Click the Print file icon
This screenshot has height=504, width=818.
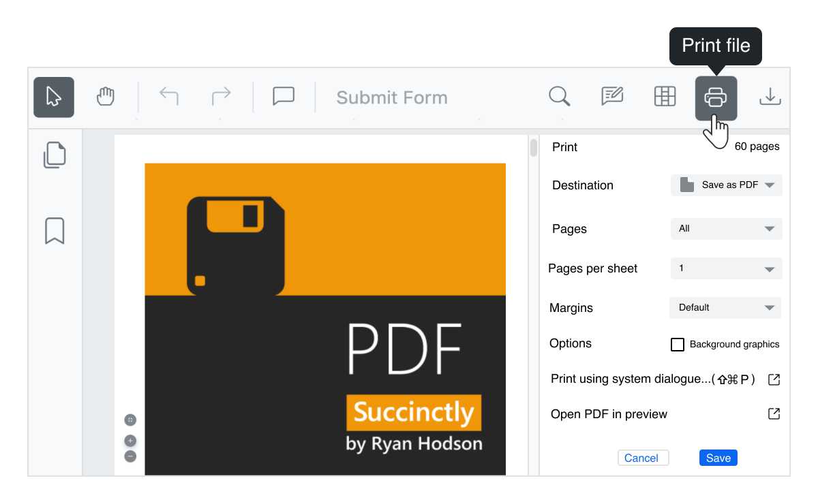716,97
